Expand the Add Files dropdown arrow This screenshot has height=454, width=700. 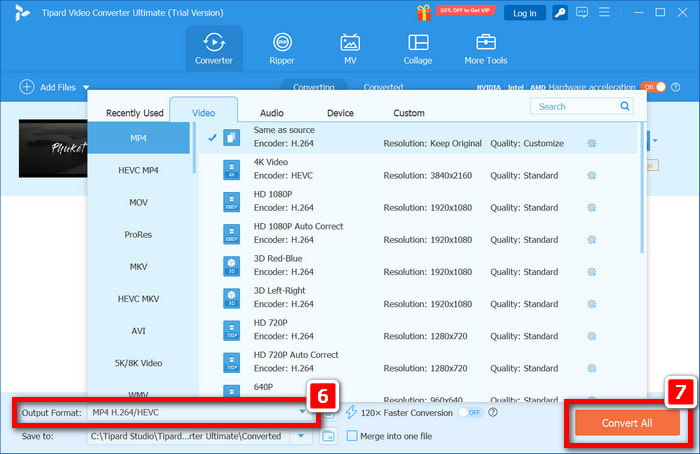tap(86, 87)
